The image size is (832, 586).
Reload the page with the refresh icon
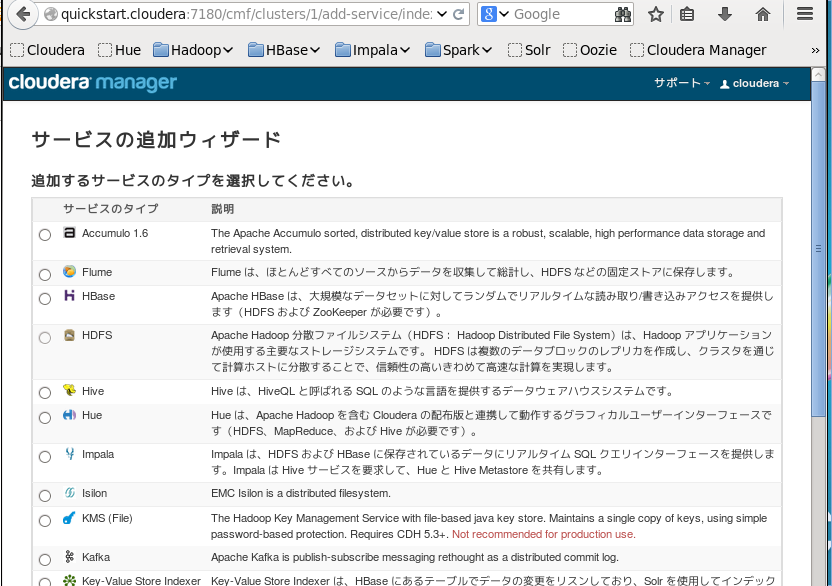coord(458,14)
